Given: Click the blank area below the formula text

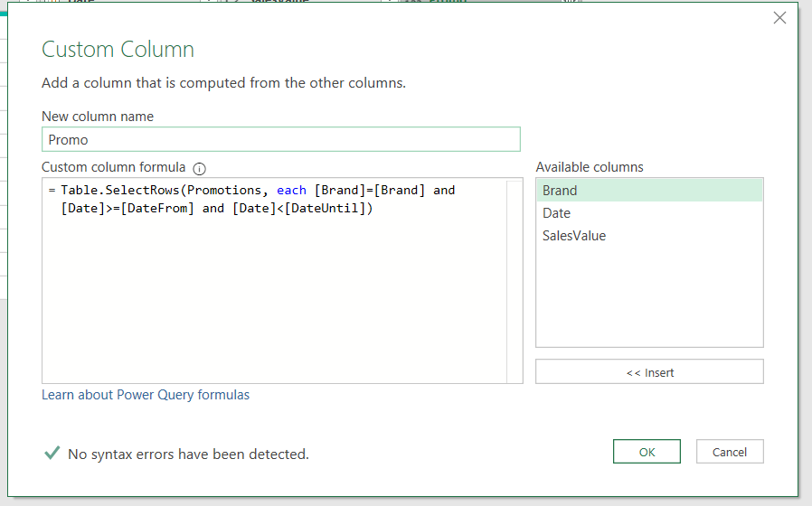Looking at the screenshot, I should pyautogui.click(x=271, y=307).
